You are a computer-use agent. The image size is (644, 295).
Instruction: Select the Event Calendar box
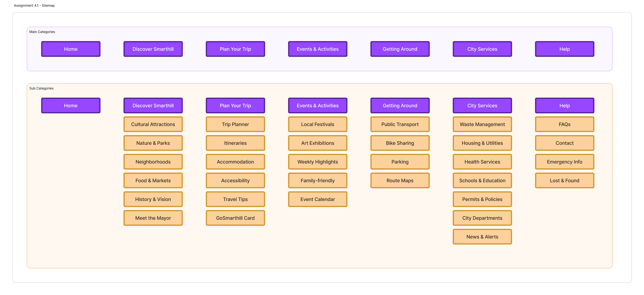pyautogui.click(x=317, y=199)
